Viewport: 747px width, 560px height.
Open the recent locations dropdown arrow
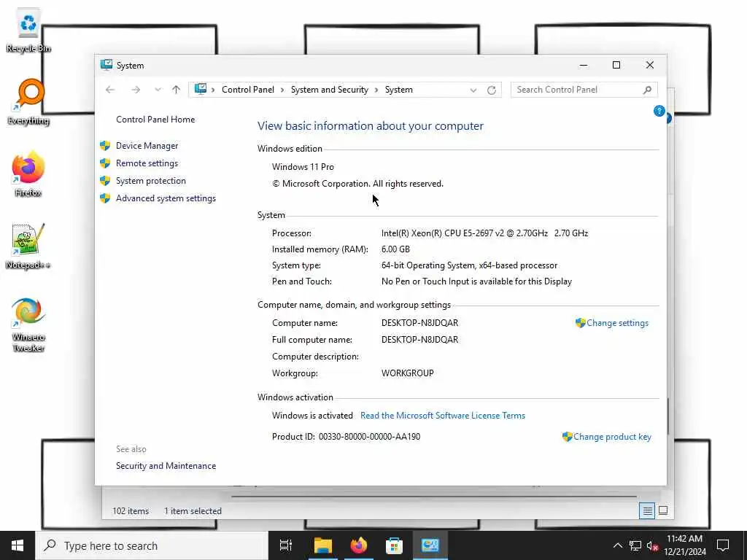coord(158,90)
